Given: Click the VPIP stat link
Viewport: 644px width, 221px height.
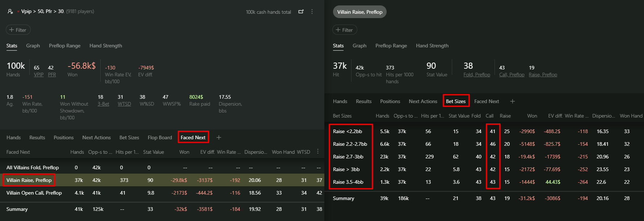Looking at the screenshot, I should 39,75.
